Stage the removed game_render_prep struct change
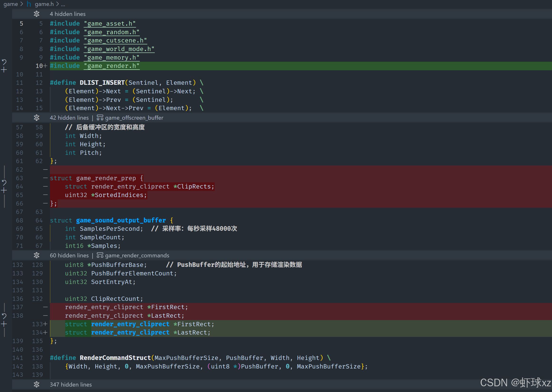552x392 pixels. 4,191
